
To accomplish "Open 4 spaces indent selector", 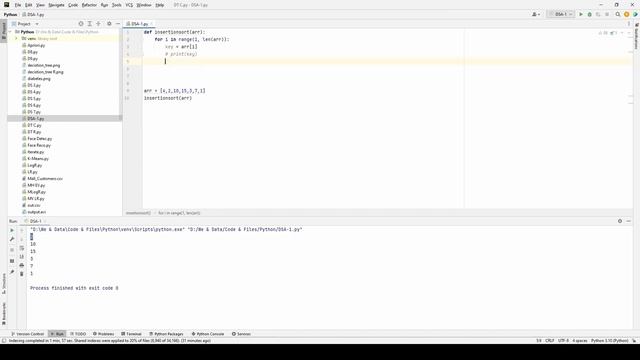I will (580, 340).
